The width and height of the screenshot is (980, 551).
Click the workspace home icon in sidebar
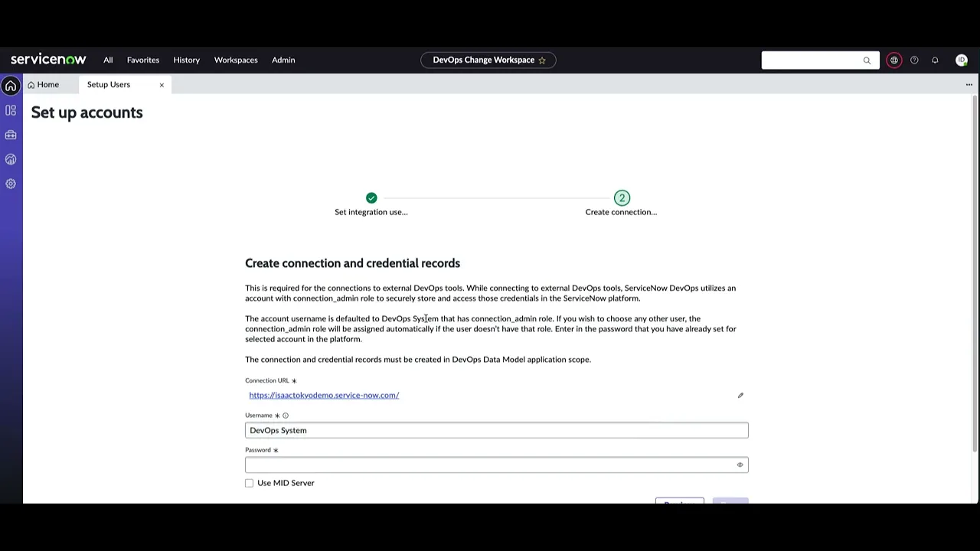click(x=11, y=86)
